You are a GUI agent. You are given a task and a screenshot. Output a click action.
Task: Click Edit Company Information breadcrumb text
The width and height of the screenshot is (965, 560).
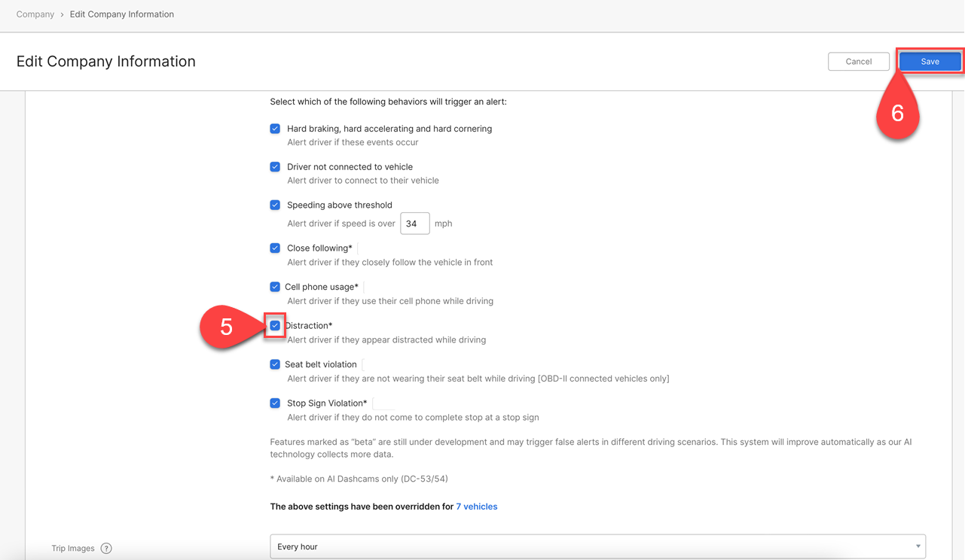click(x=122, y=14)
